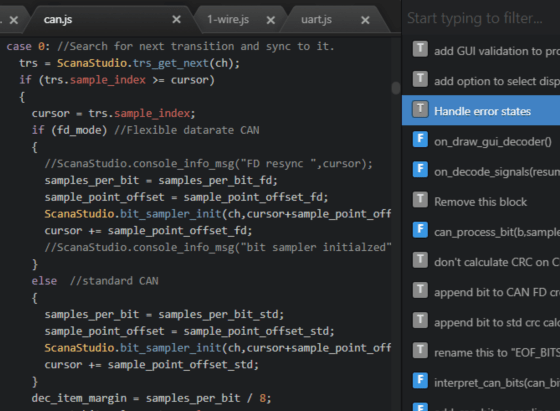Close the can.js tab
The width and height of the screenshot is (560, 411).
pos(176,19)
